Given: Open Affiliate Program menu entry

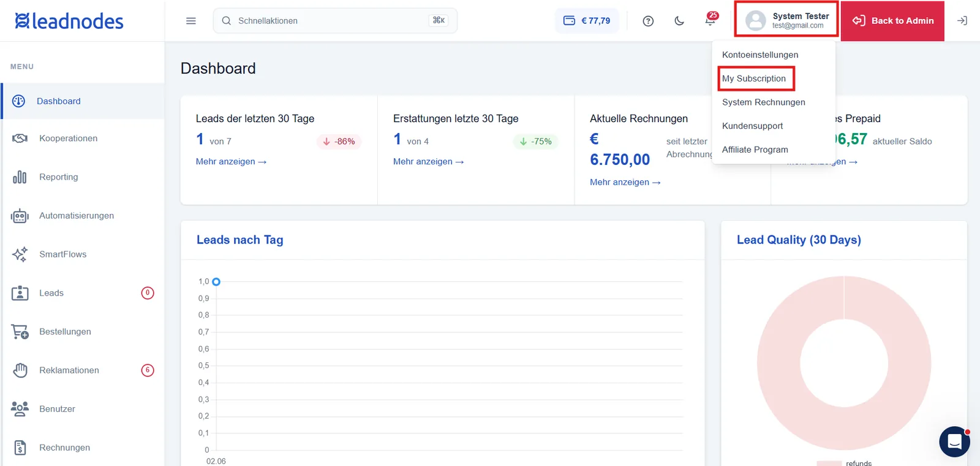Looking at the screenshot, I should [755, 150].
